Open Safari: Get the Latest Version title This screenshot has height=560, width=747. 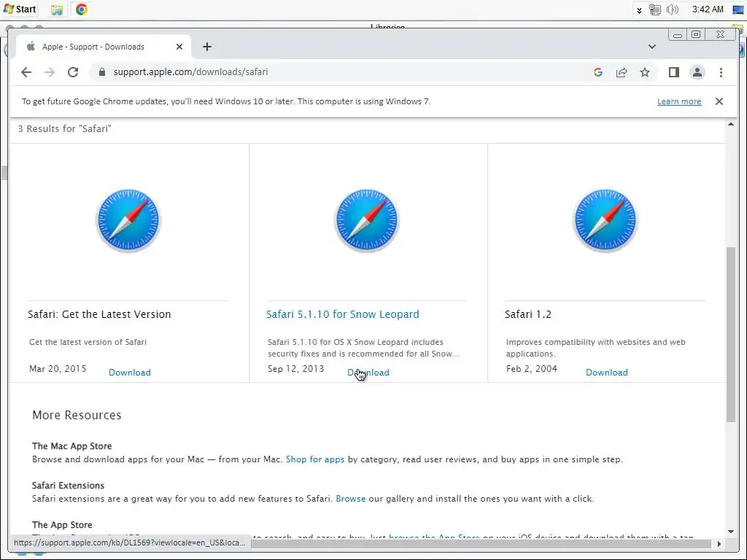pyautogui.click(x=99, y=314)
